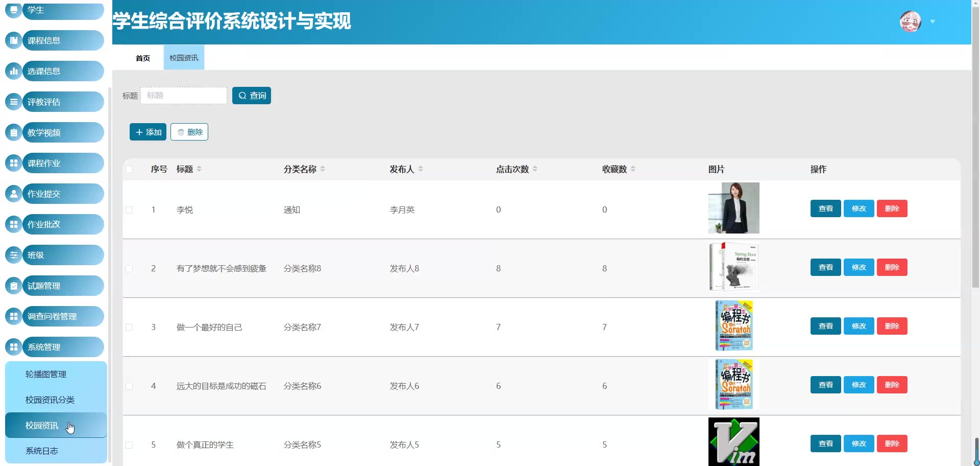Viewport: 980px width, 466px height.
Task: Click the 分类名称8 cell
Action: pyautogui.click(x=302, y=268)
